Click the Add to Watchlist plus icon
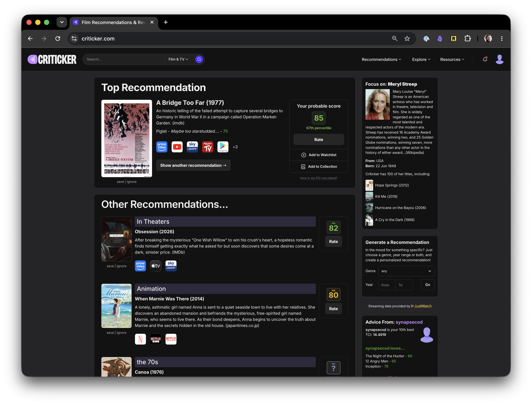 click(x=304, y=155)
